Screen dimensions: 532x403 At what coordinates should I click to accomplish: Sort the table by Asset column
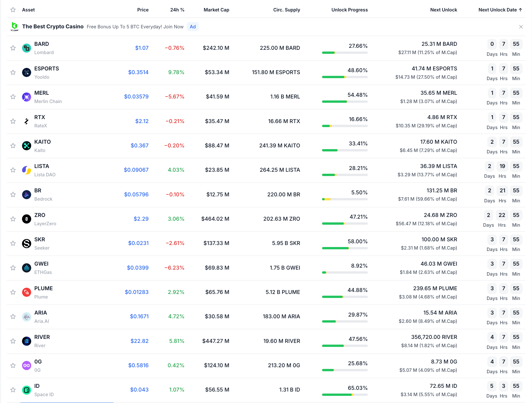pyautogui.click(x=28, y=10)
